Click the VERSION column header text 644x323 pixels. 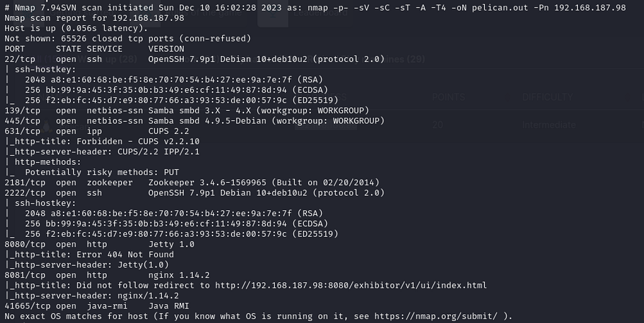tap(166, 48)
